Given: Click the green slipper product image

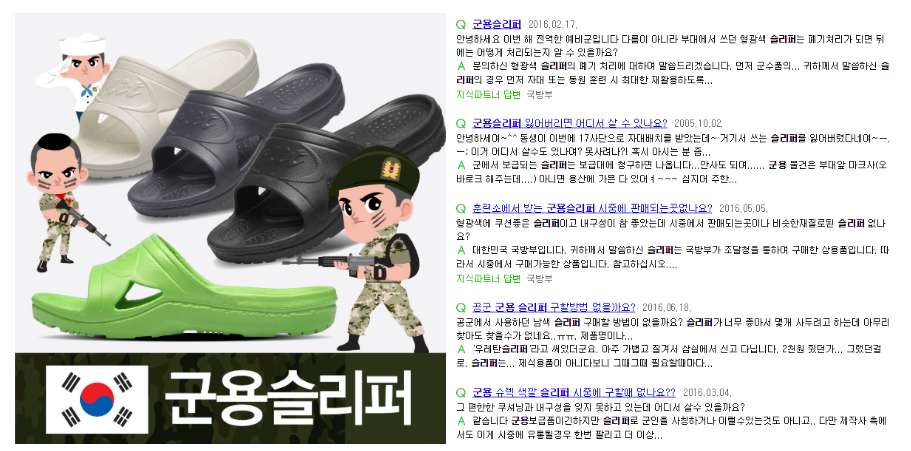Looking at the screenshot, I should 184,288.
